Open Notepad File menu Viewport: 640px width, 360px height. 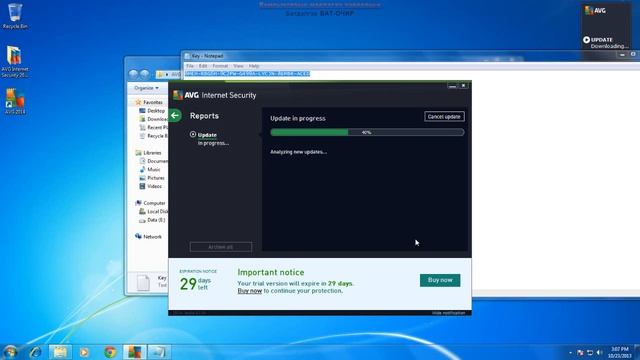[190, 66]
